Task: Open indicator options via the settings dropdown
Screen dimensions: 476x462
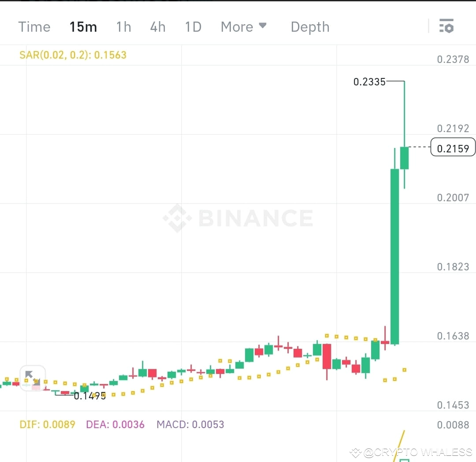Action: tap(447, 26)
